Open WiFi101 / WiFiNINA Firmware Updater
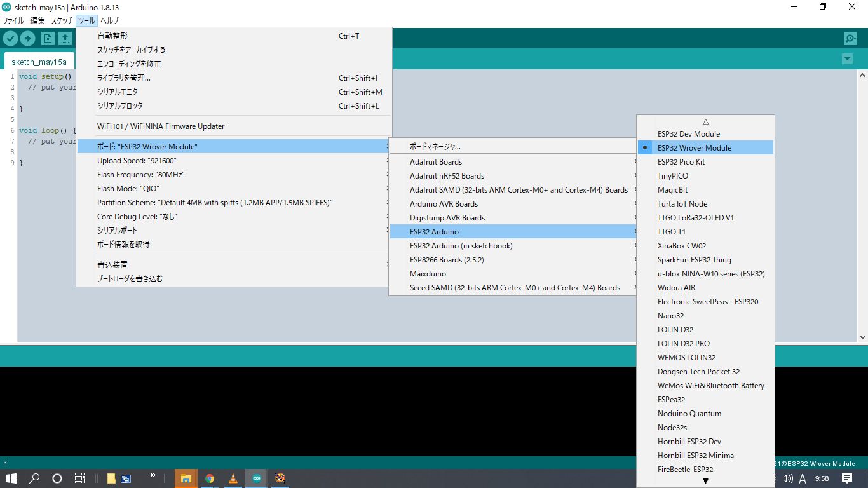This screenshot has height=488, width=868. click(234, 126)
